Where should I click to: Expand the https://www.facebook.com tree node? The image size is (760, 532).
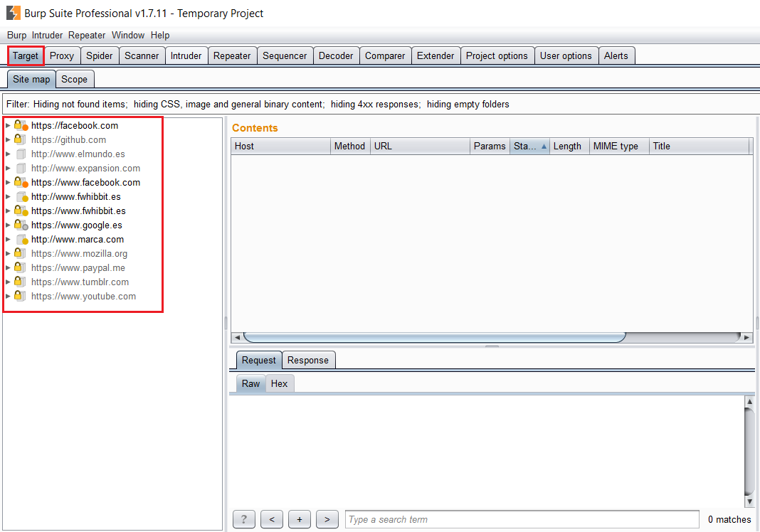coord(8,183)
